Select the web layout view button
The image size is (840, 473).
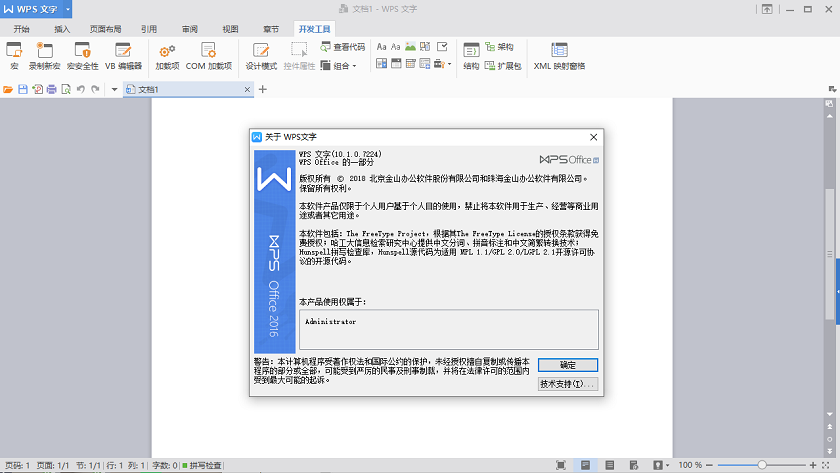pyautogui.click(x=634, y=465)
